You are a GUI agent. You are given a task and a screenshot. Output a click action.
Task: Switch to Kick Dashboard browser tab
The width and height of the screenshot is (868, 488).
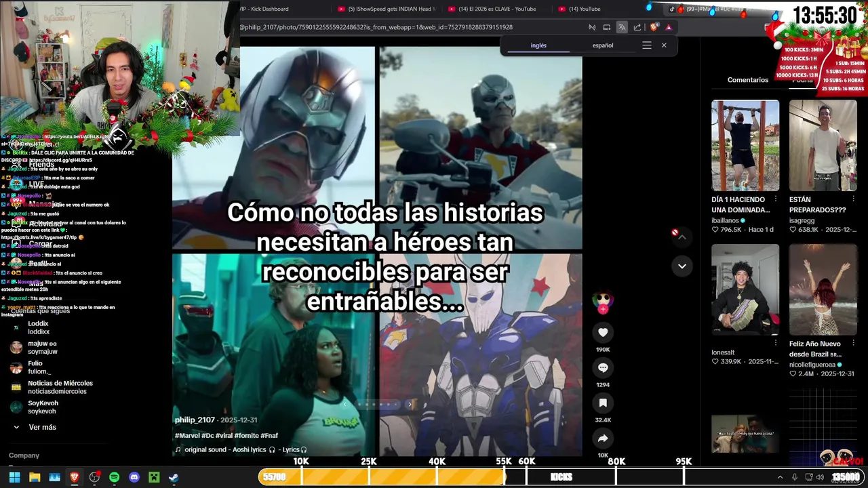pyautogui.click(x=264, y=9)
